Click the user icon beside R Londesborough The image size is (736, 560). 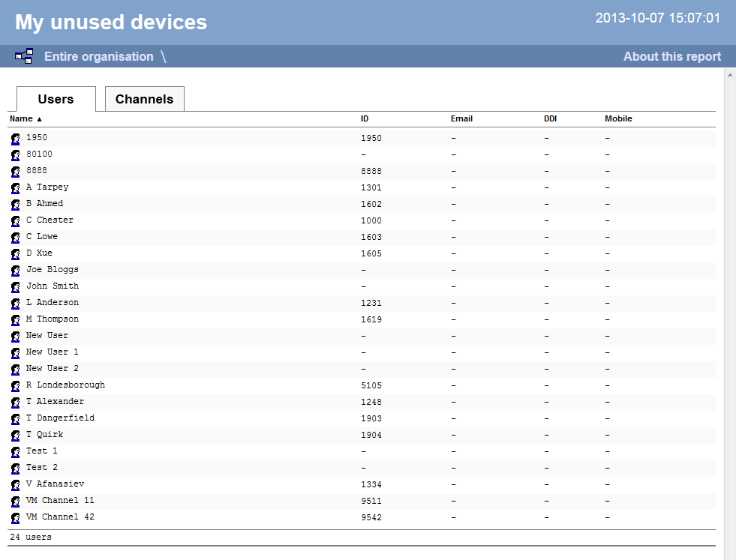pyautogui.click(x=15, y=386)
